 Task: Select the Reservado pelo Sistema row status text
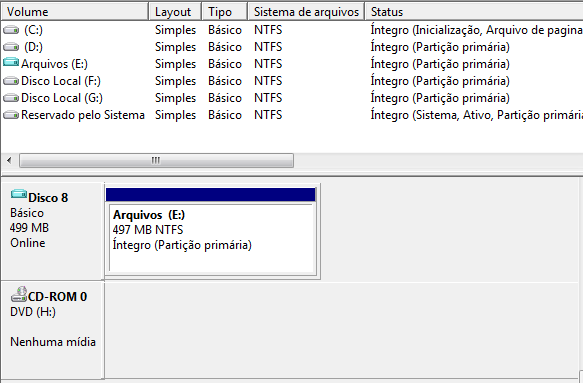(x=477, y=115)
